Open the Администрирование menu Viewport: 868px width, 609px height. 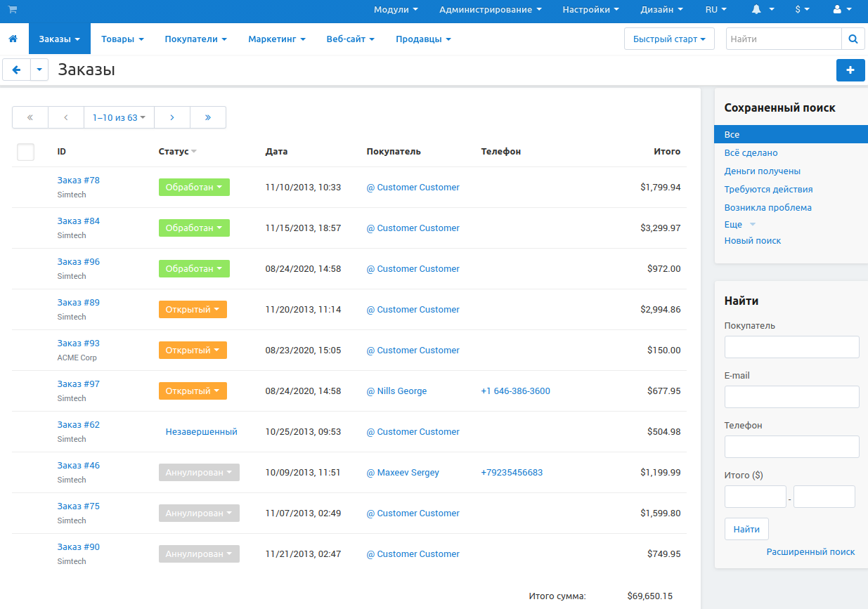pyautogui.click(x=490, y=10)
